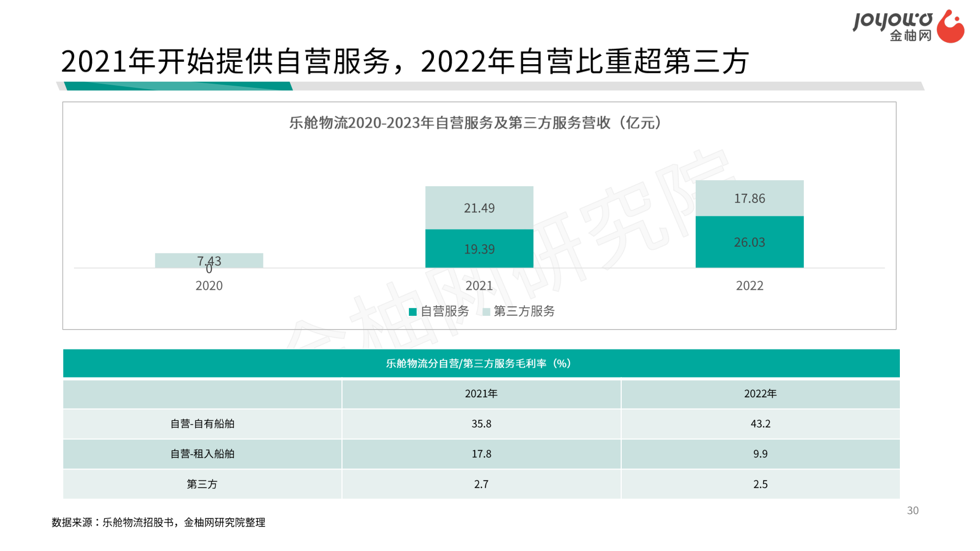This screenshot has width=980, height=551.
Task: Click the cell value 43.2
Action: click(761, 424)
